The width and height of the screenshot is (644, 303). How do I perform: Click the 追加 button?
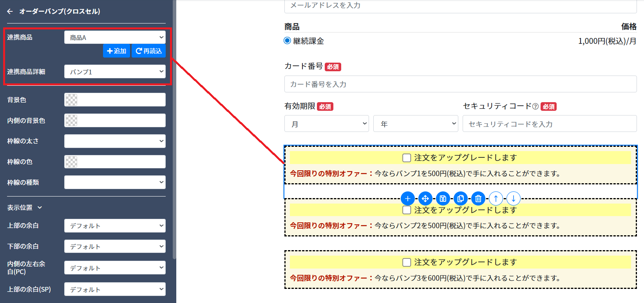(116, 51)
